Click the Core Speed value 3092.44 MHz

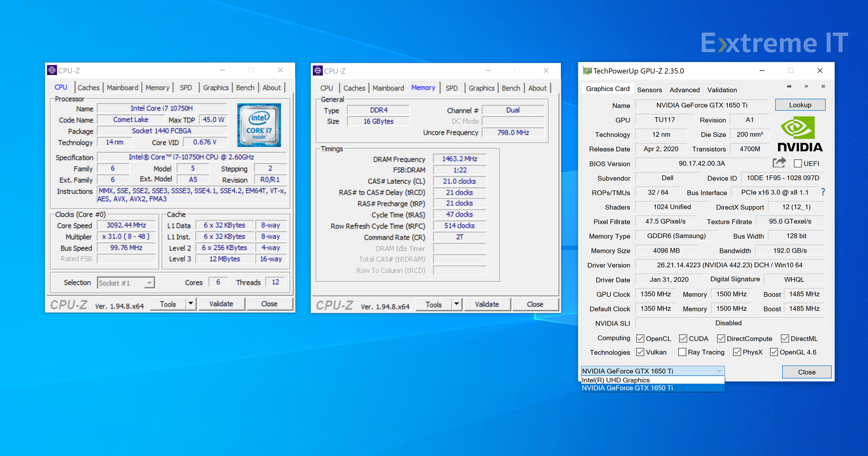(126, 225)
